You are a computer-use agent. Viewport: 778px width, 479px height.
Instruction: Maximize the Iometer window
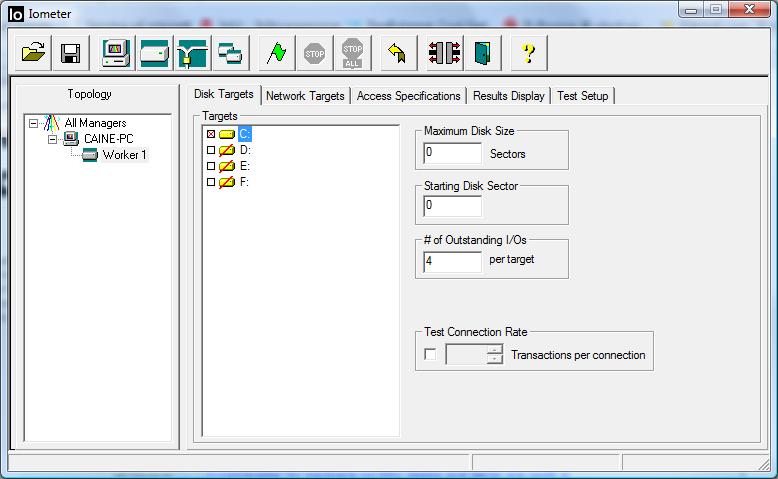click(x=715, y=9)
